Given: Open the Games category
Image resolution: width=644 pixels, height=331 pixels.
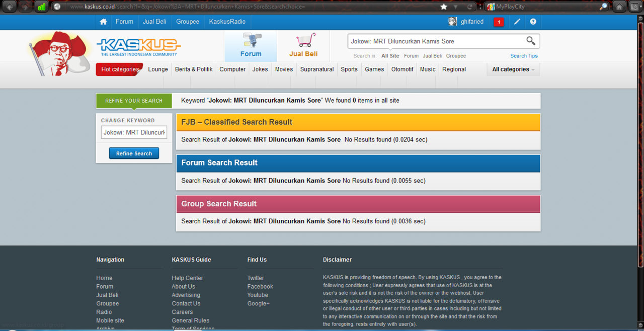Looking at the screenshot, I should point(374,69).
